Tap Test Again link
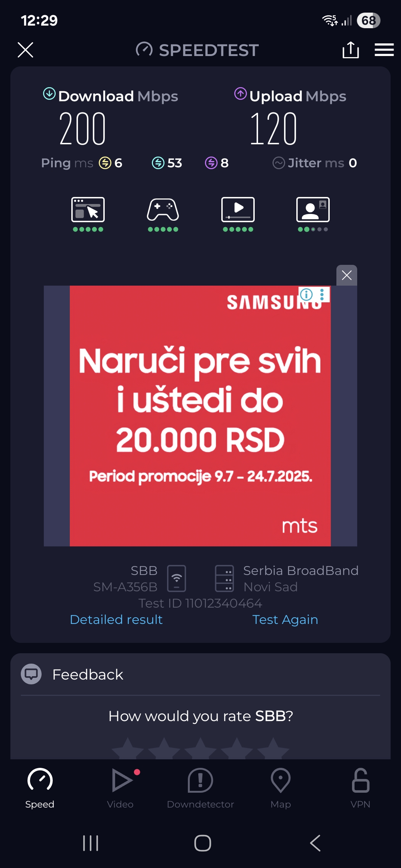 click(x=285, y=619)
